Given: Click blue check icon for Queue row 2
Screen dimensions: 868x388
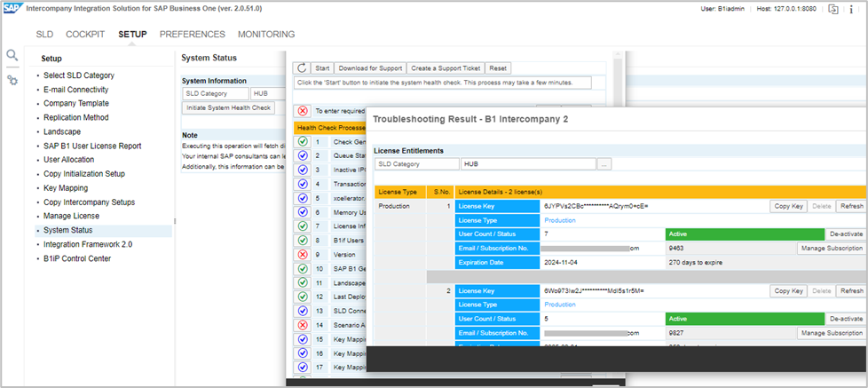Looking at the screenshot, I should (303, 156).
